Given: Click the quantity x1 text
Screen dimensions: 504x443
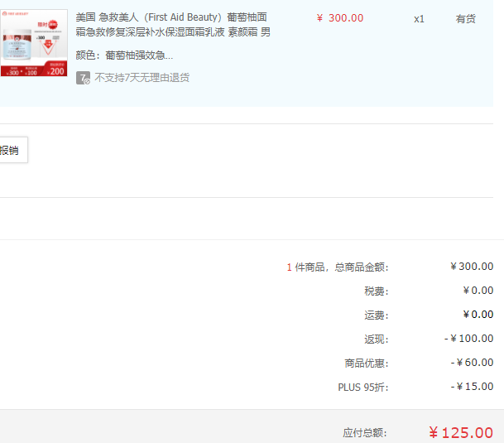Looking at the screenshot, I should (x=419, y=19).
